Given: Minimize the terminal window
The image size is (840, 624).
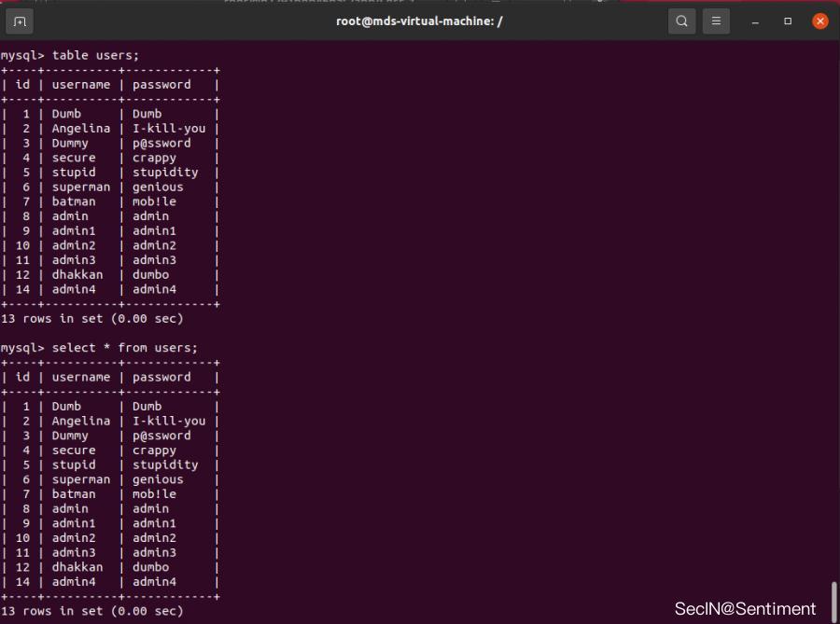Looking at the screenshot, I should pos(756,21).
